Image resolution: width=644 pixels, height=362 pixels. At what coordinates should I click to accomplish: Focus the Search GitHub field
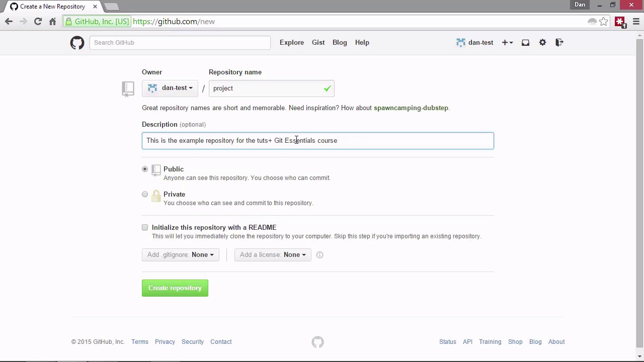[180, 43]
